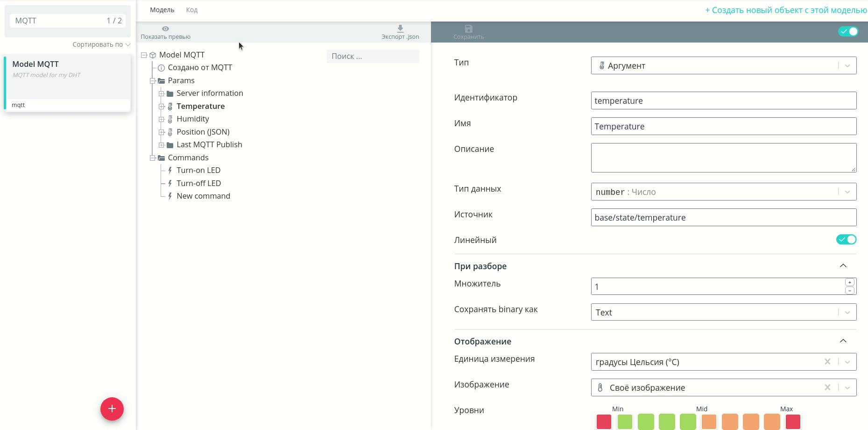Expand the Last MQTT Publish node
The image size is (868, 430).
pos(162,145)
